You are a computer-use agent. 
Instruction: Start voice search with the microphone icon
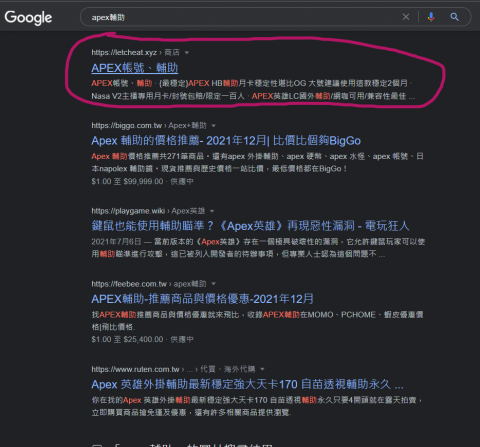(x=431, y=17)
